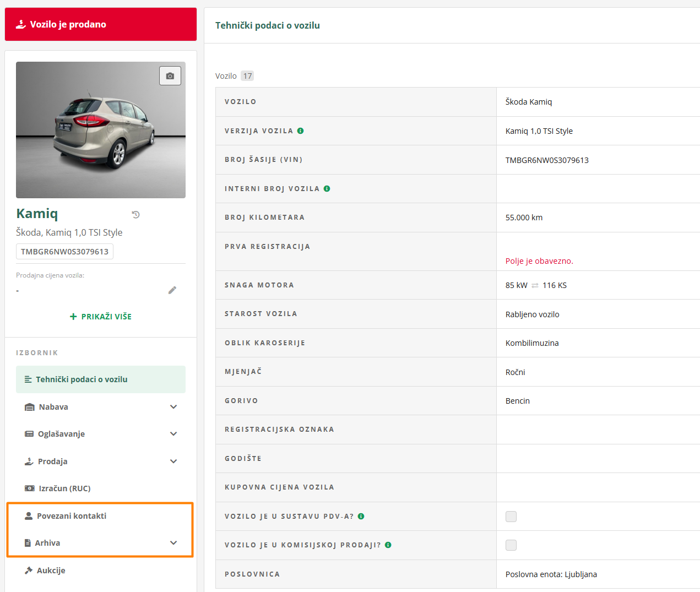This screenshot has height=592, width=700.
Task: Open the history icon next to Kamiq
Action: point(136,215)
